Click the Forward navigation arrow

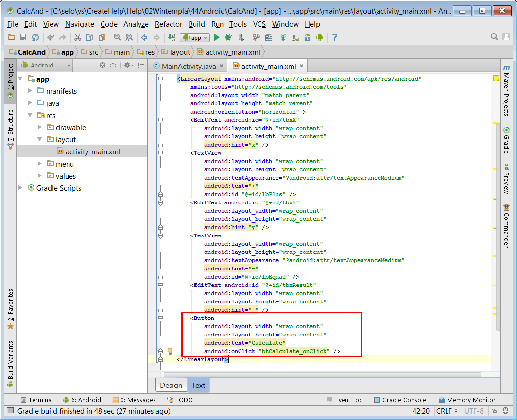coord(156,37)
